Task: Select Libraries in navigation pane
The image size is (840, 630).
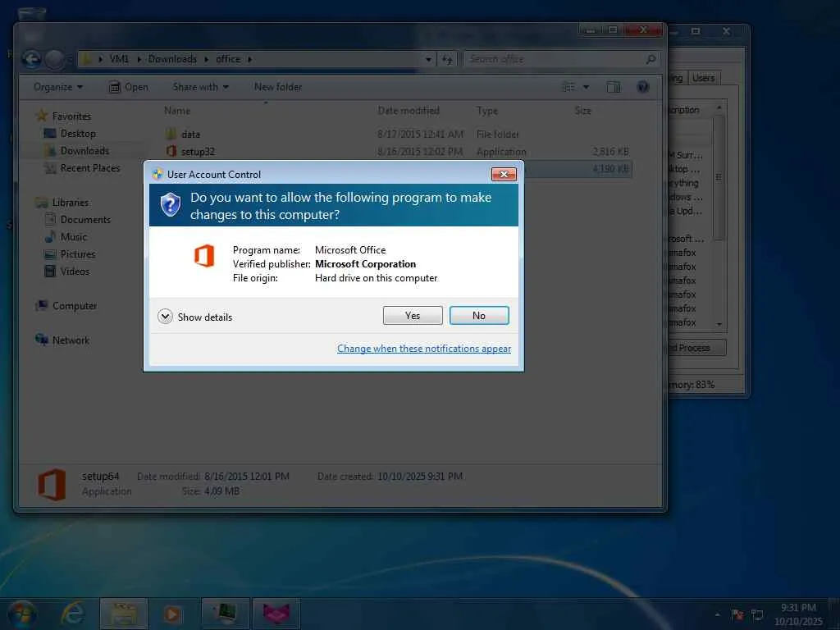Action: pos(71,203)
